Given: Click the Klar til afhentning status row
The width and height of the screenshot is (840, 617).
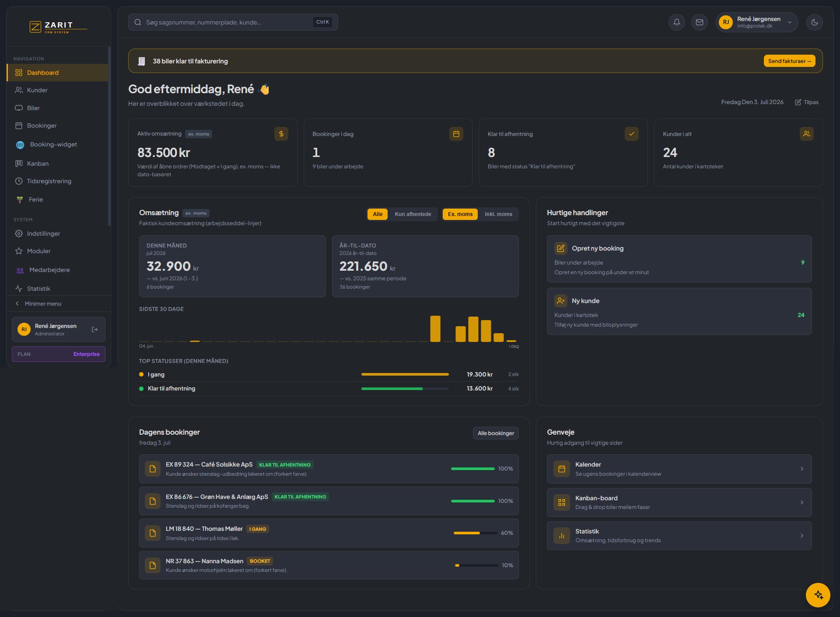Looking at the screenshot, I should (x=329, y=389).
